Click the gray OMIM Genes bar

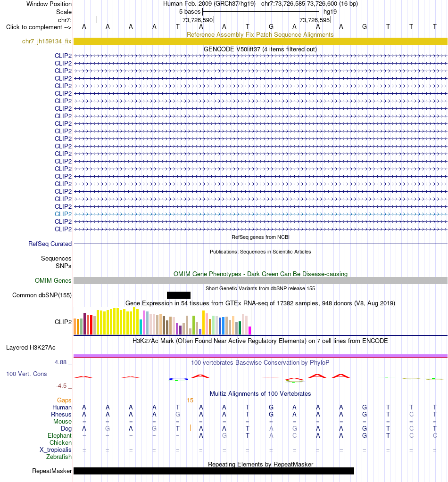click(260, 280)
